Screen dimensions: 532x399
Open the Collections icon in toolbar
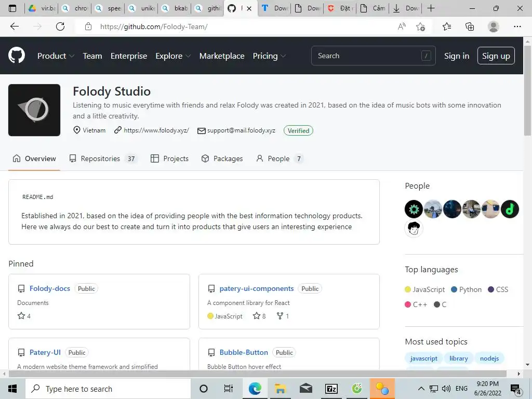470,26
